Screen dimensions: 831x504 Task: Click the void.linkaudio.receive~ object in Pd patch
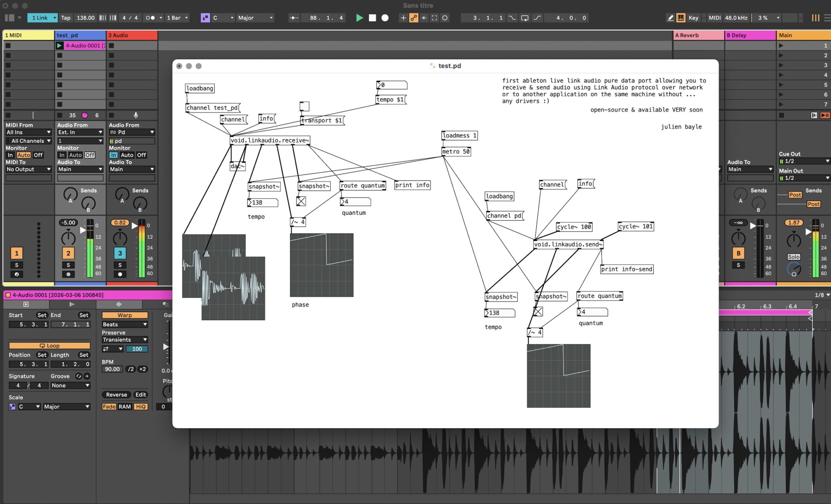[270, 140]
